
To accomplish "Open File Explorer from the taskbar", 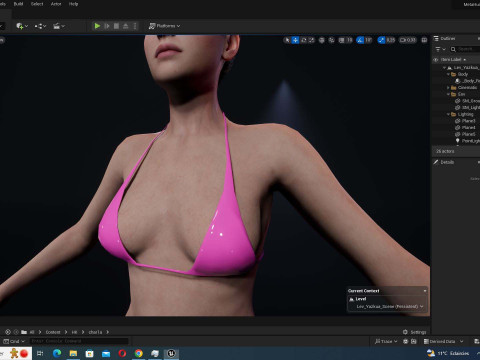I will [x=73, y=353].
